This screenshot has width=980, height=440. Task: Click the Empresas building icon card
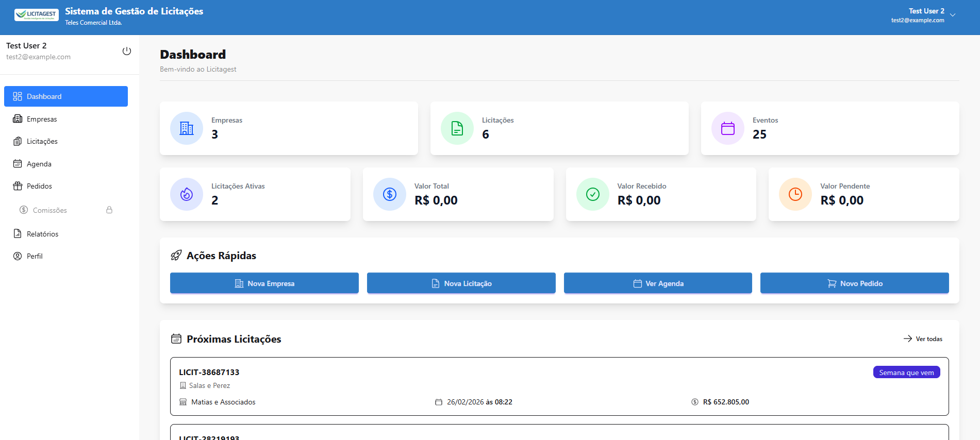(187, 128)
